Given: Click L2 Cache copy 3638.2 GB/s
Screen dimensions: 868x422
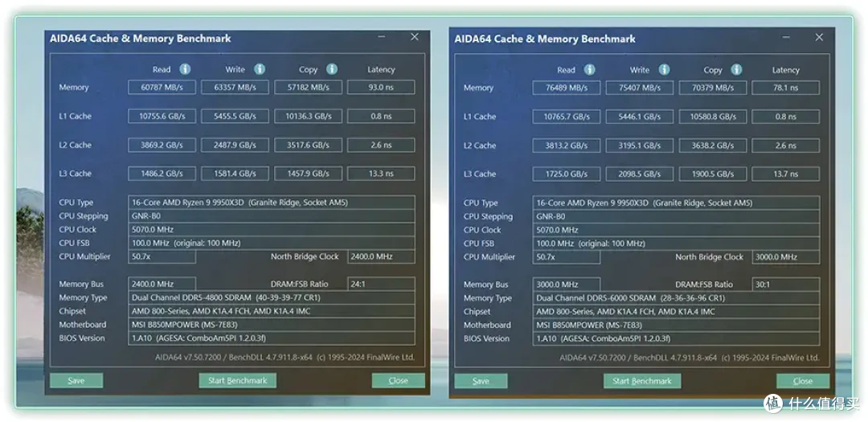Looking at the screenshot, I should click(x=713, y=145).
